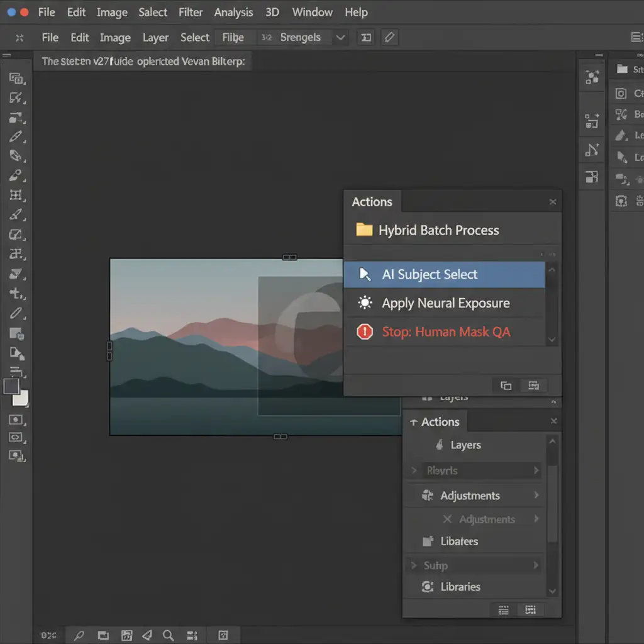Click the Layers entry in lower panel
The width and height of the screenshot is (644, 644).
click(x=465, y=445)
